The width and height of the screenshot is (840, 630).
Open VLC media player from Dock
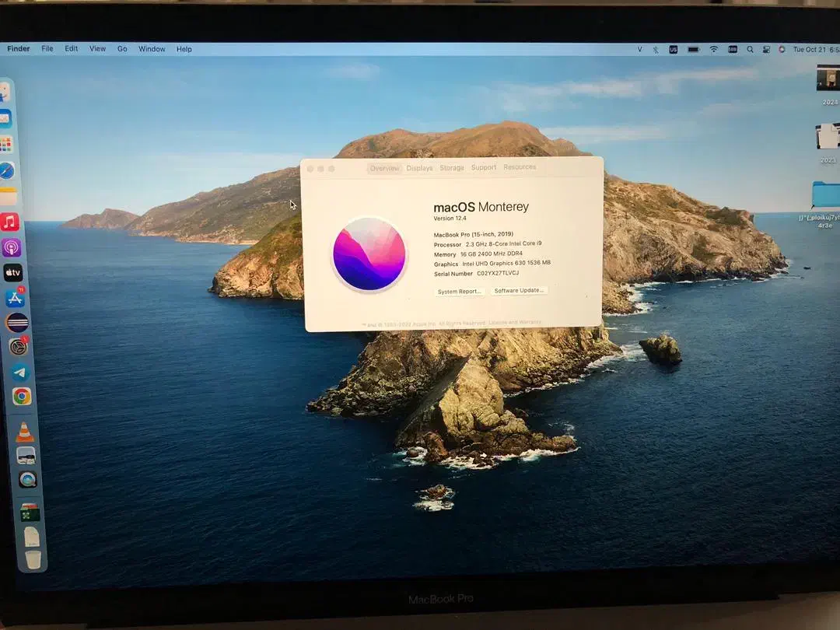click(x=24, y=432)
